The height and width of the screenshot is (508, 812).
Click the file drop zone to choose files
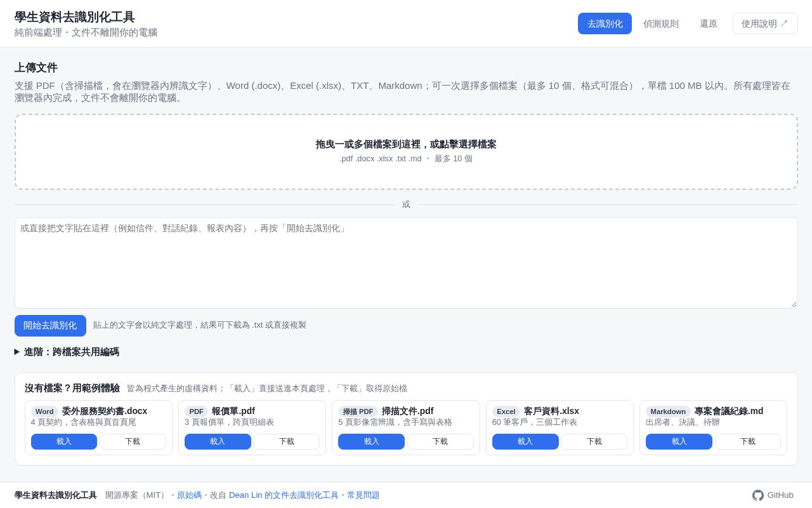point(406,152)
